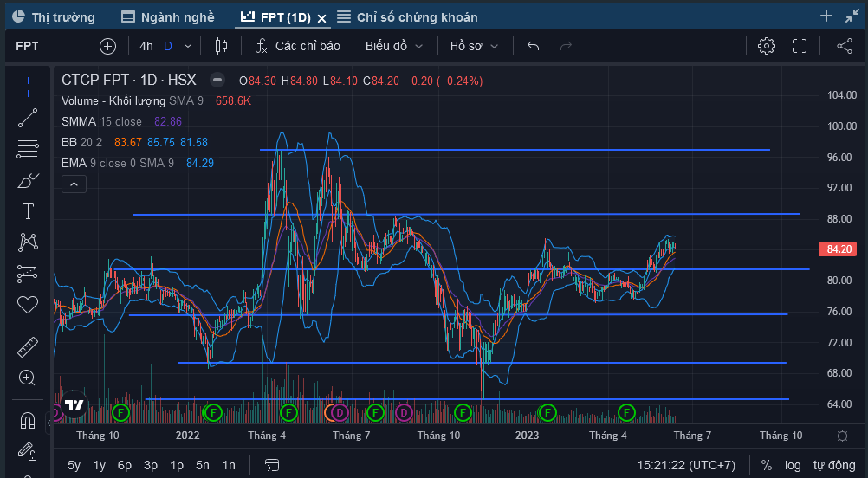Select the BB 20 2 indicator legend
This screenshot has height=478, width=868.
point(82,142)
